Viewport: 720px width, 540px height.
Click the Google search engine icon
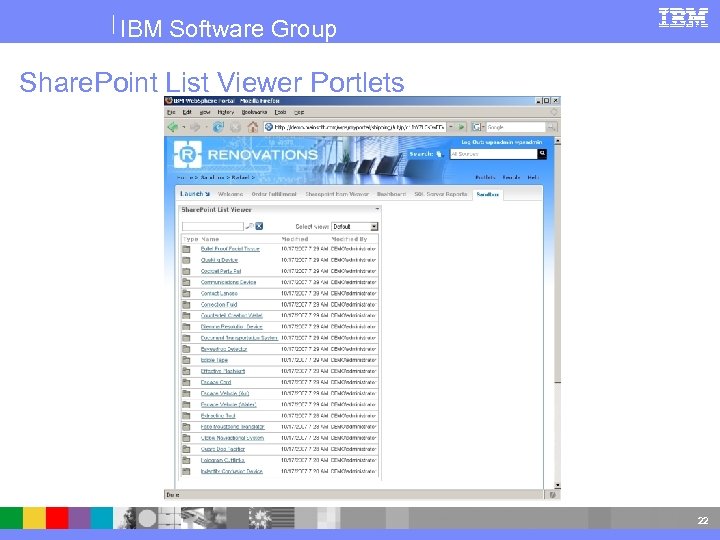point(477,127)
